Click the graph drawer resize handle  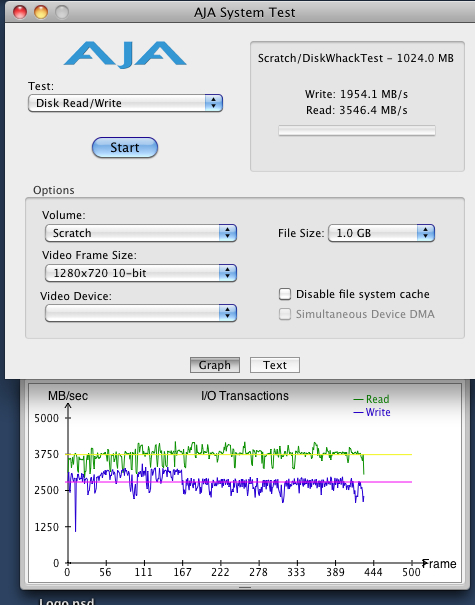245,588
